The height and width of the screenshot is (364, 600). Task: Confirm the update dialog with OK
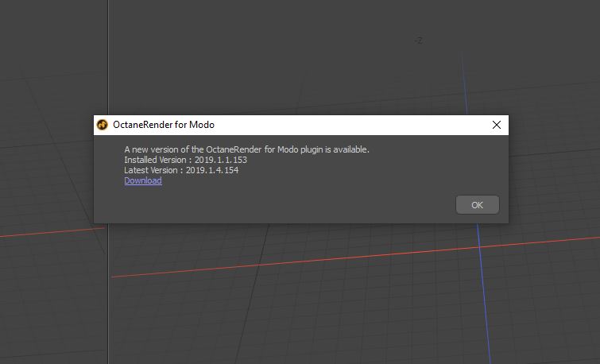point(477,205)
